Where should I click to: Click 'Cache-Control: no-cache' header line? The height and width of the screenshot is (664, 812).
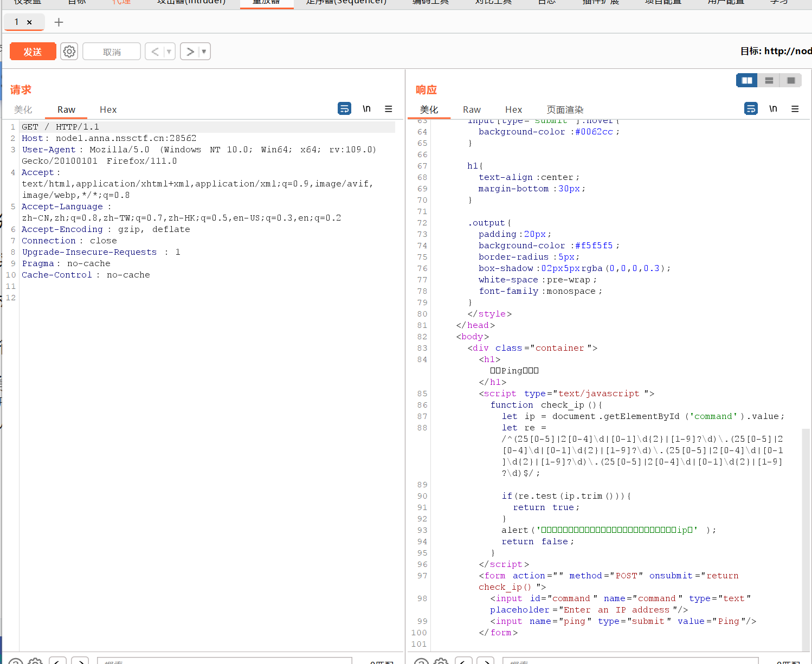tap(86, 275)
